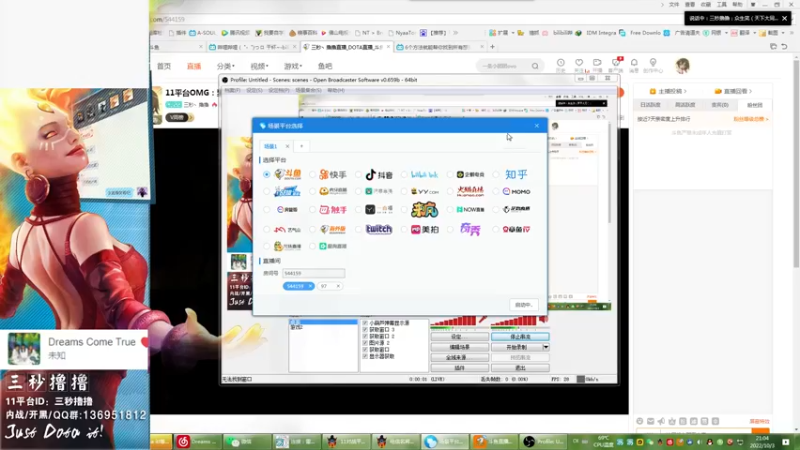Click the NOW直播 logo
Viewport: 800px width, 450px height.
pos(470,209)
